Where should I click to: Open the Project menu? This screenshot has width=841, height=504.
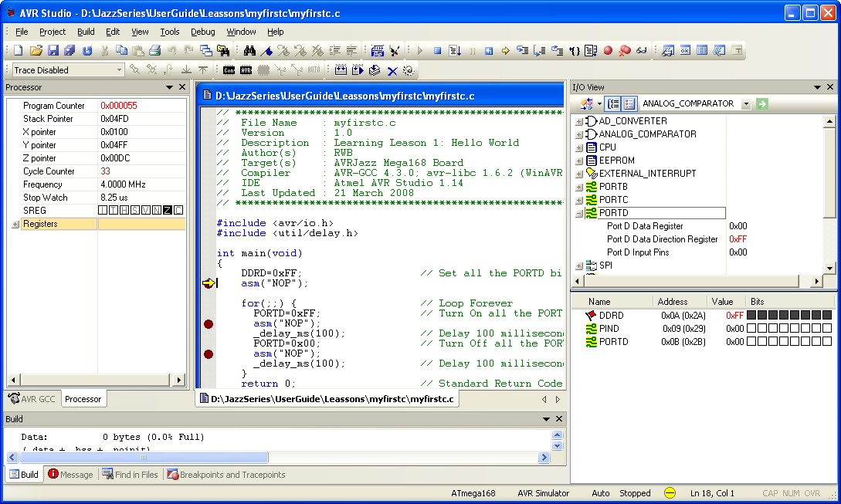click(x=53, y=32)
